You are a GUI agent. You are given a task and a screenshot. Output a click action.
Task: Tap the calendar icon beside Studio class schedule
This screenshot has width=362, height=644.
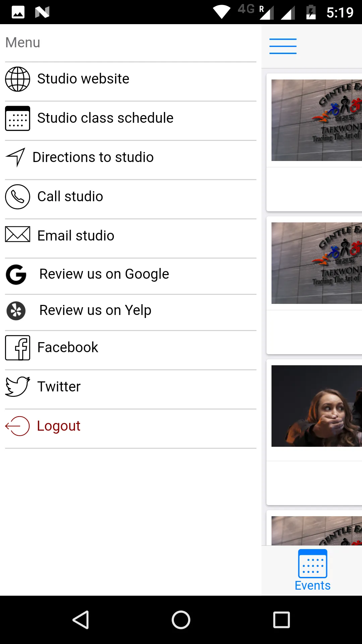(x=17, y=118)
